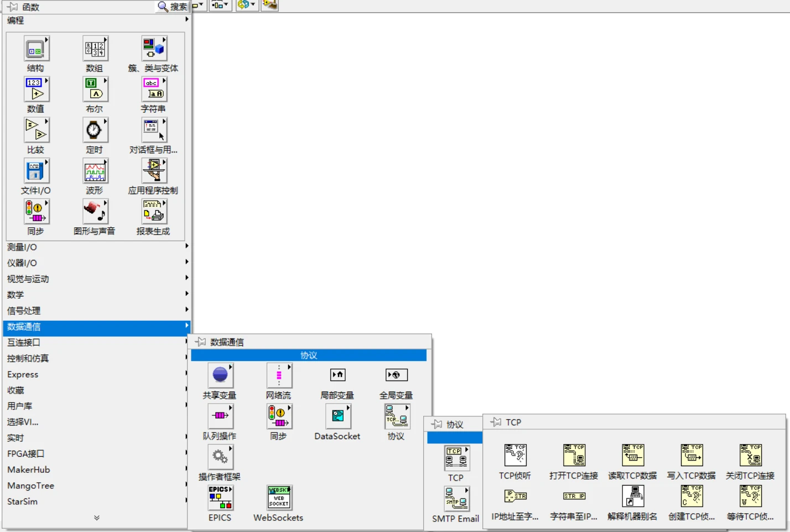
Task: Open the 数值 (Numeric) palette icon
Action: pyautogui.click(x=36, y=90)
